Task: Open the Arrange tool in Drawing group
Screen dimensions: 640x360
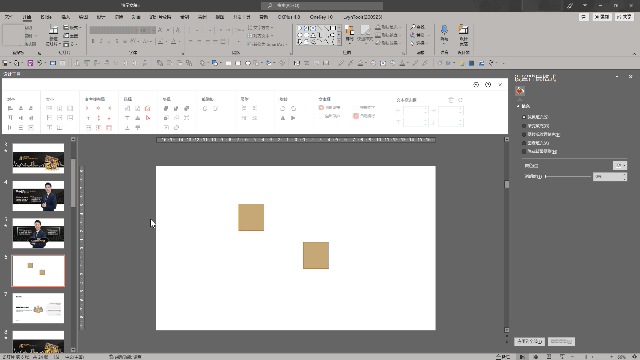Action: point(349,34)
